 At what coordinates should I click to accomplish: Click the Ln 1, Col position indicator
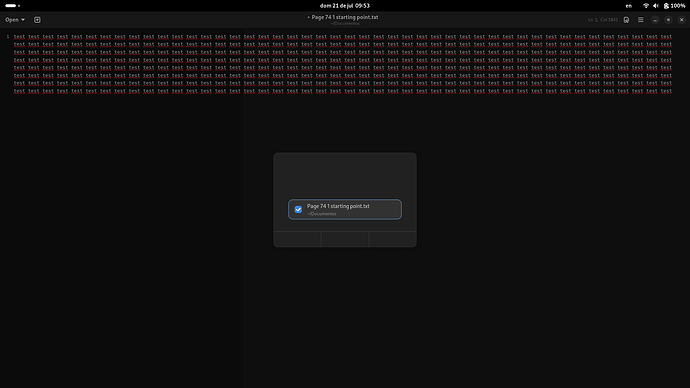(603, 20)
